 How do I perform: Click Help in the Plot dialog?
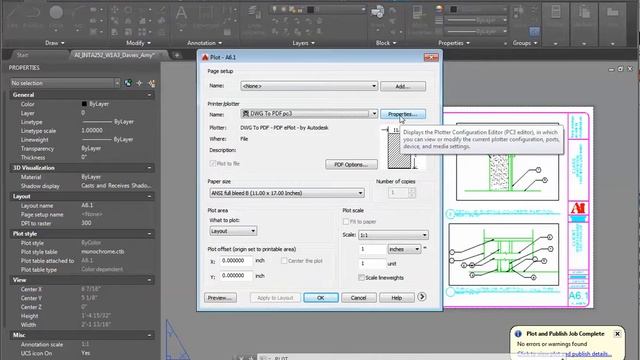(397, 298)
